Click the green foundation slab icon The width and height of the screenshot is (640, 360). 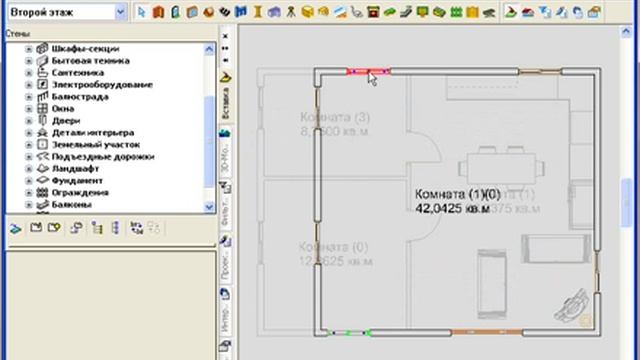[x=439, y=12]
